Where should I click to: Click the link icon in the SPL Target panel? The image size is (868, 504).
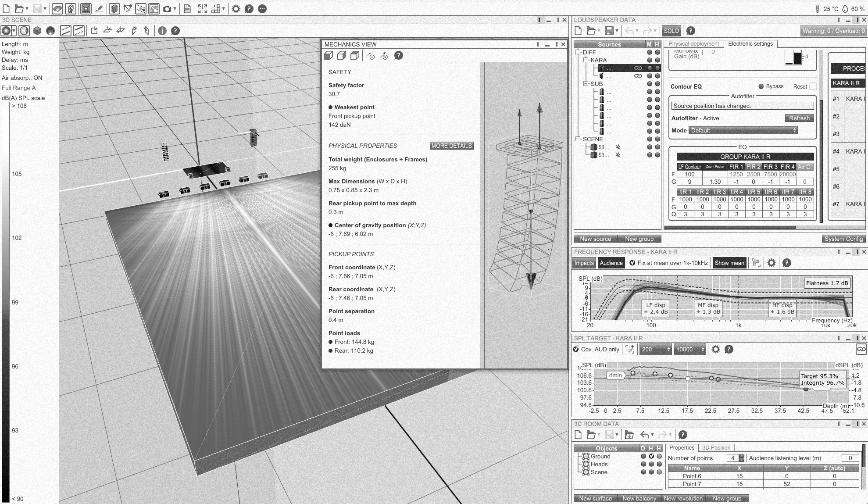click(861, 349)
